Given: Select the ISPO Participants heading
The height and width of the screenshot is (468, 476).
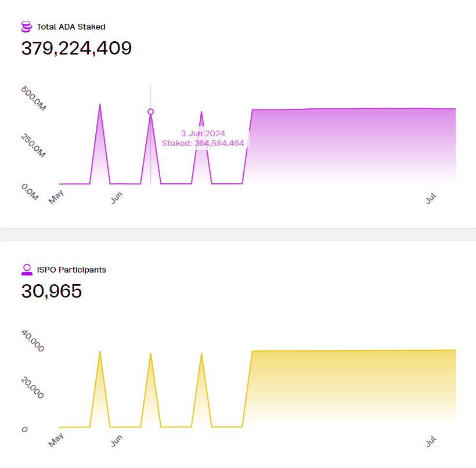Looking at the screenshot, I should click(71, 270).
